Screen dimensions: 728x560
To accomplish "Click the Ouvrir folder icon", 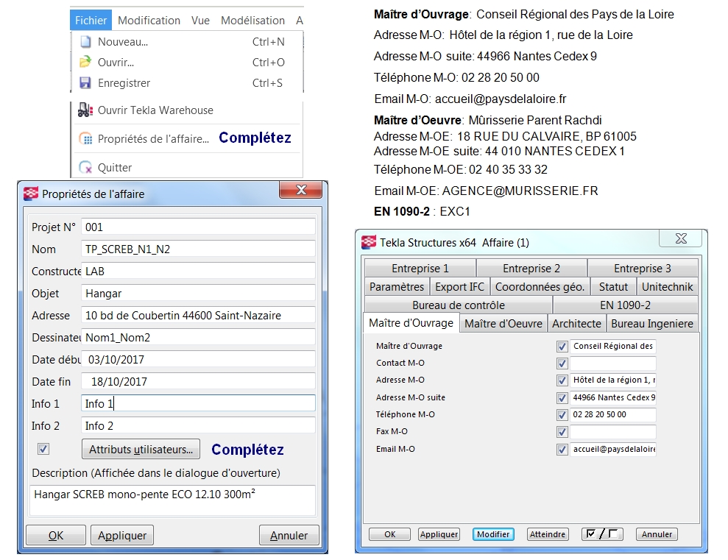I will point(85,62).
